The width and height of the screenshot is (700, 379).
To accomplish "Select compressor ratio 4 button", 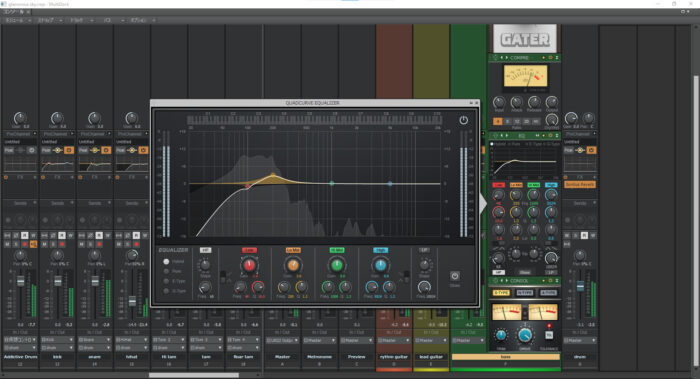I will [497, 121].
